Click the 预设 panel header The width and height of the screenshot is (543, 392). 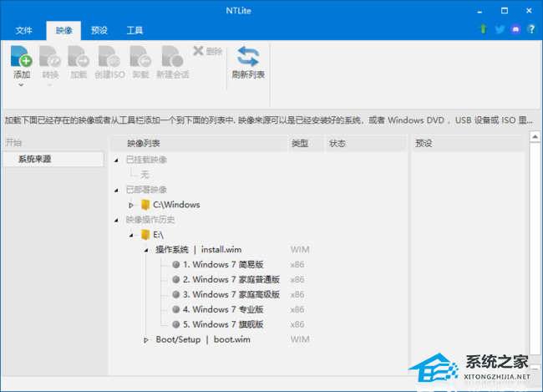pyautogui.click(x=468, y=143)
